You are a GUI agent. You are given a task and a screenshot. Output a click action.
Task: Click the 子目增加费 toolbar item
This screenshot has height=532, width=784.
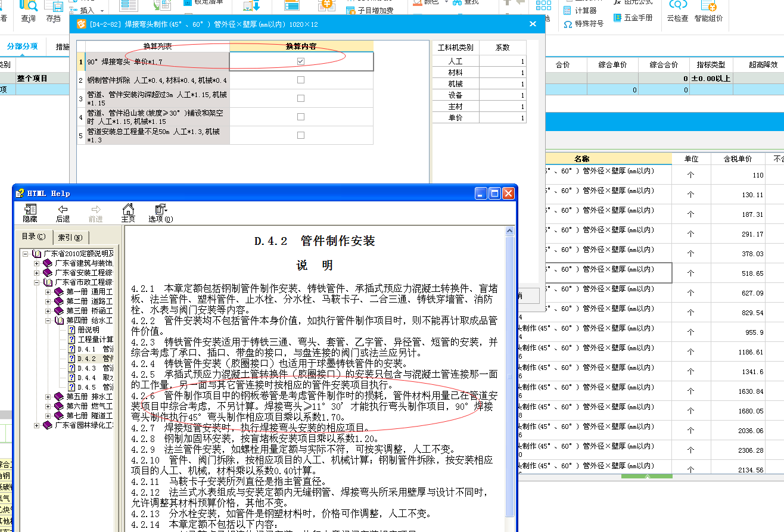[369, 10]
